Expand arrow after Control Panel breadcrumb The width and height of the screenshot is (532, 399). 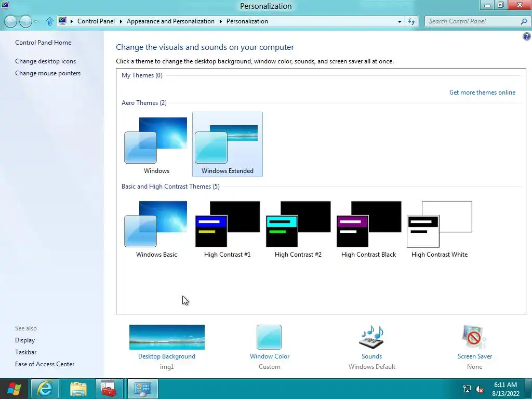coord(121,21)
